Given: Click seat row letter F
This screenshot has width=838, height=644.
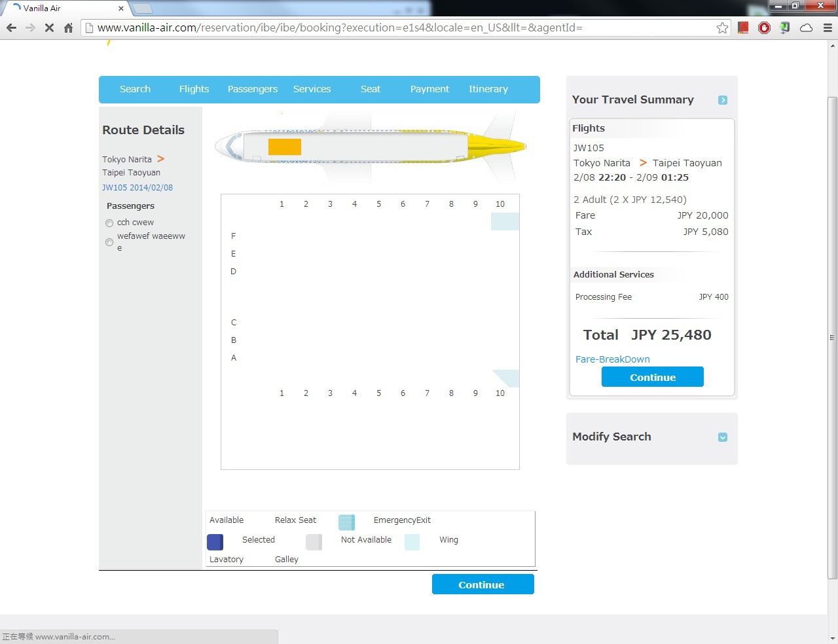Looking at the screenshot, I should pyautogui.click(x=233, y=236).
